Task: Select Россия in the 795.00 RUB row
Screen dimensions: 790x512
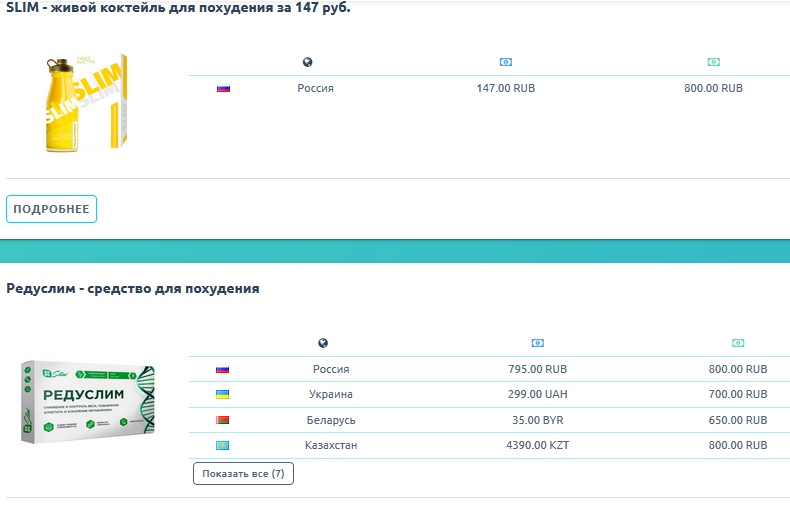Action: [331, 369]
